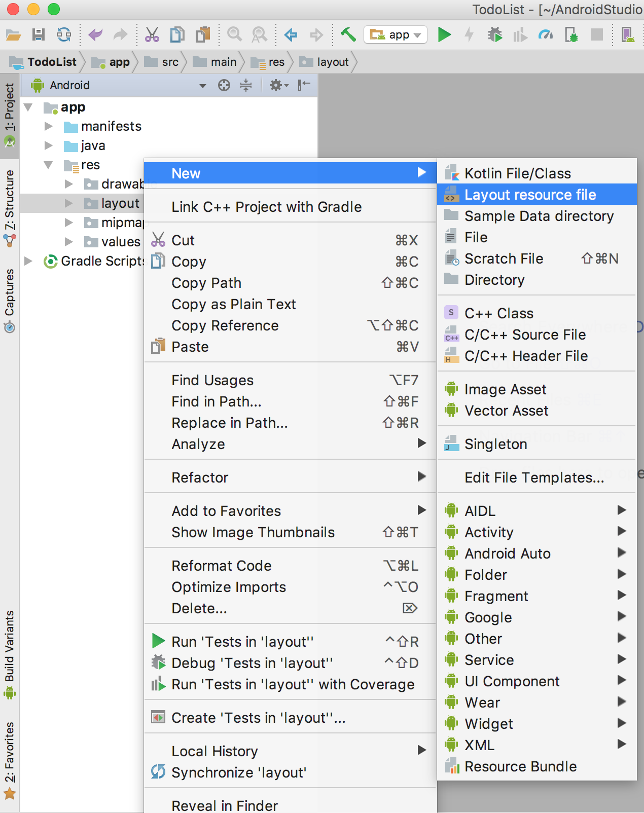644x813 pixels.
Task: Select Gradle Scripts in project tree
Action: 94,261
